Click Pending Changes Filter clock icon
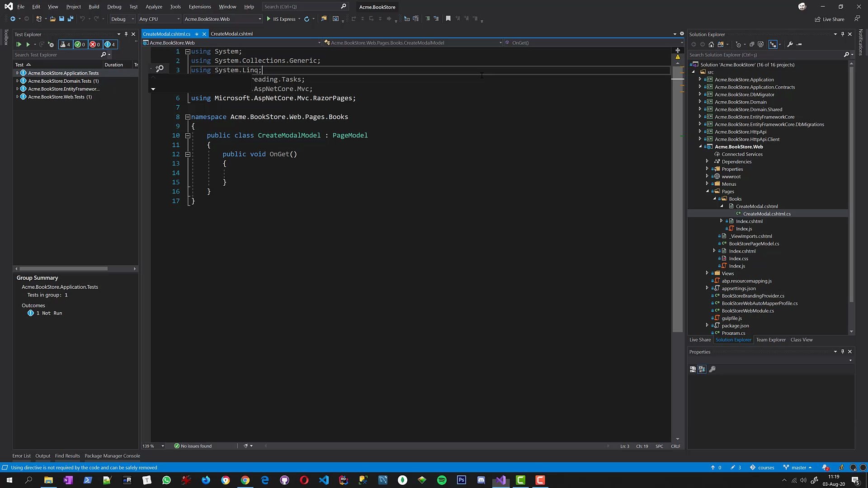The width and height of the screenshot is (868, 488). tap(738, 44)
